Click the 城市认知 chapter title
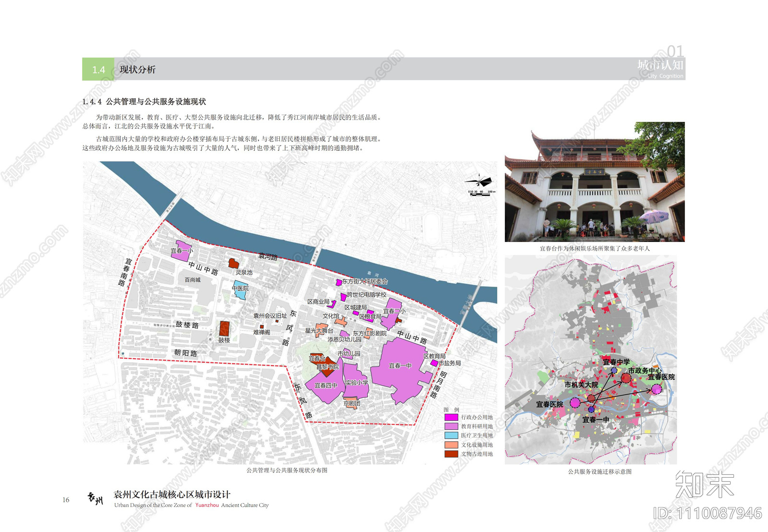Screen dimensions: 768x532 pos(660,65)
